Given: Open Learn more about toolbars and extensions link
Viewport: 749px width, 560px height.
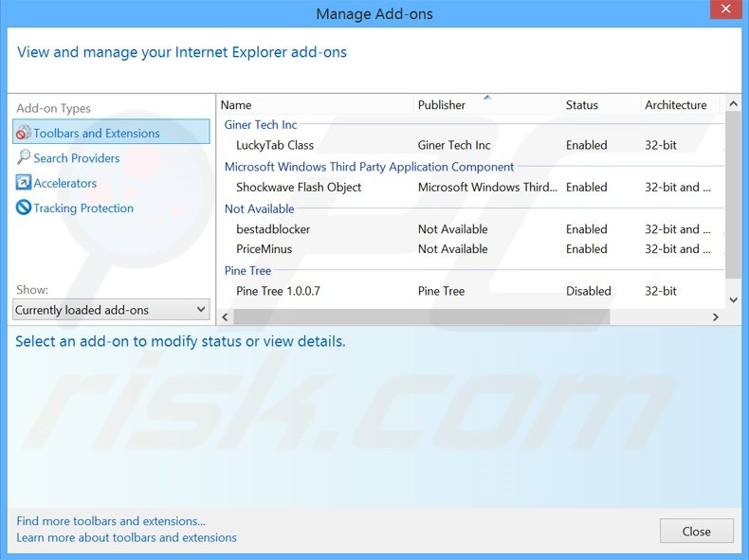Looking at the screenshot, I should click(x=127, y=537).
